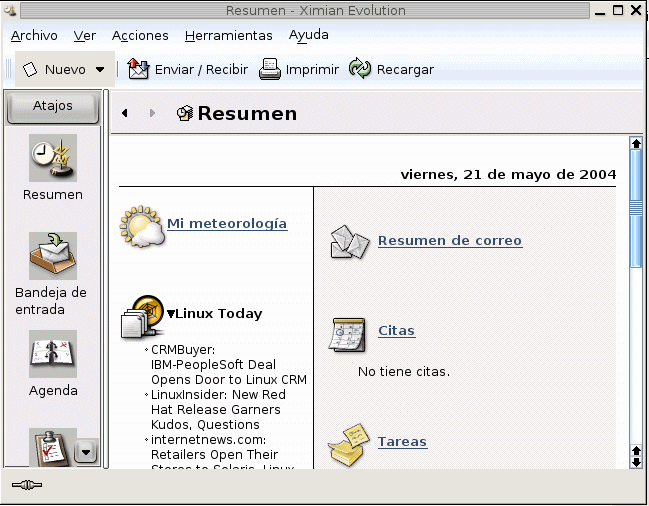This screenshot has height=506, width=649.
Task: Expand the shortcut bar down-arrow button
Action: coord(86,452)
